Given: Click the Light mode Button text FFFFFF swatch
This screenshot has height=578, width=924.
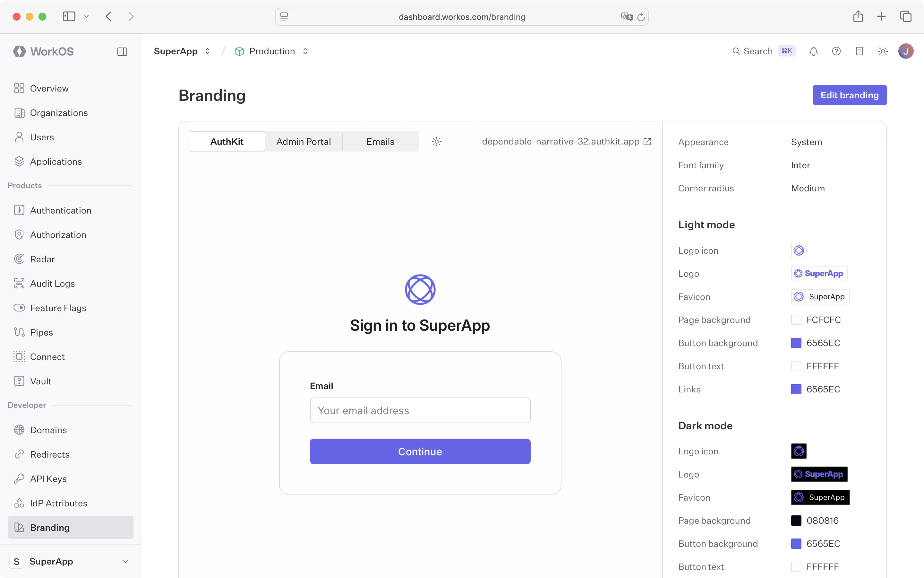Looking at the screenshot, I should coord(796,366).
